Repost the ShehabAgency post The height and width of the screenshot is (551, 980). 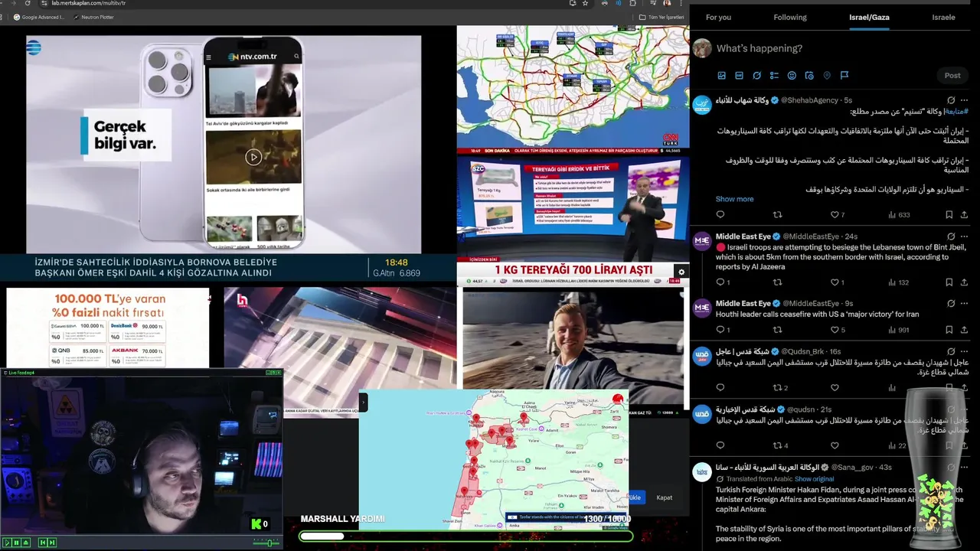coord(777,215)
